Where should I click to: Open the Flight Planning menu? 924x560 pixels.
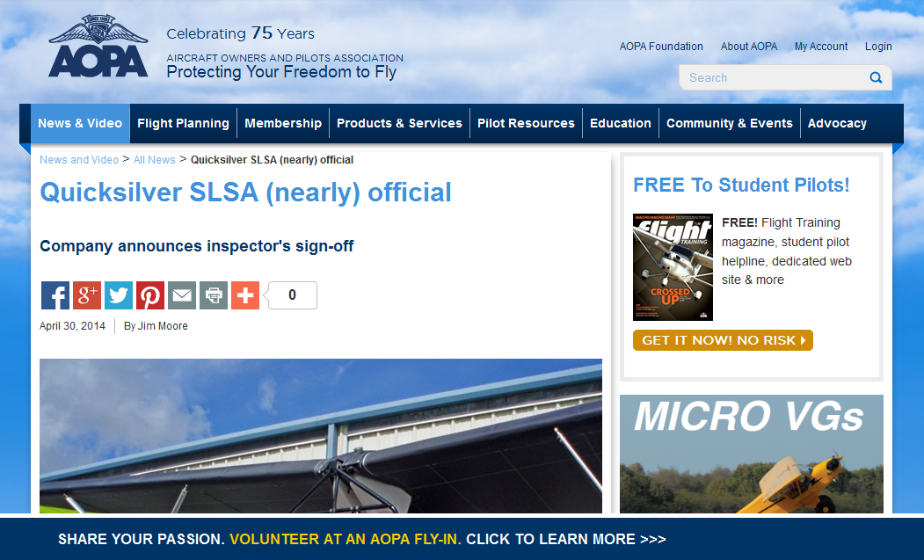pyautogui.click(x=183, y=123)
